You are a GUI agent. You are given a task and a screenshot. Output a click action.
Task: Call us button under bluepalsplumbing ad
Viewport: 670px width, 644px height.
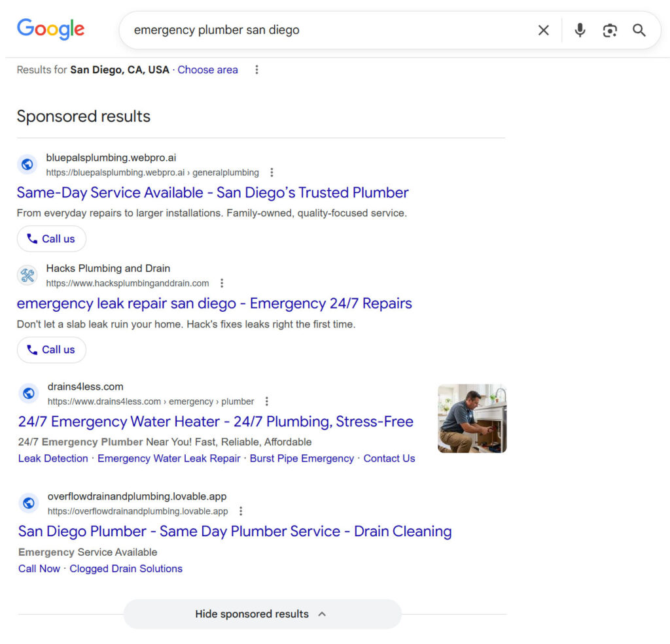(51, 239)
